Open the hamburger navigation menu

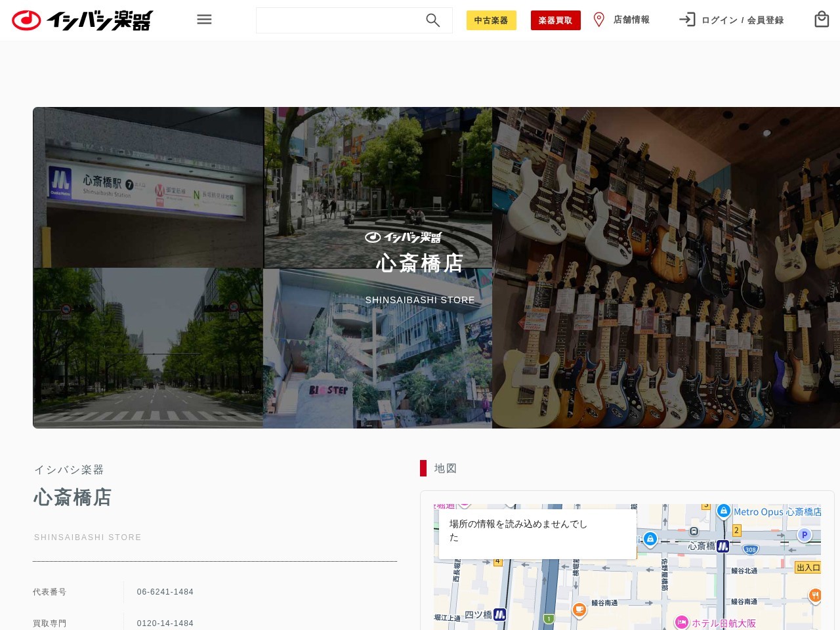point(204,20)
